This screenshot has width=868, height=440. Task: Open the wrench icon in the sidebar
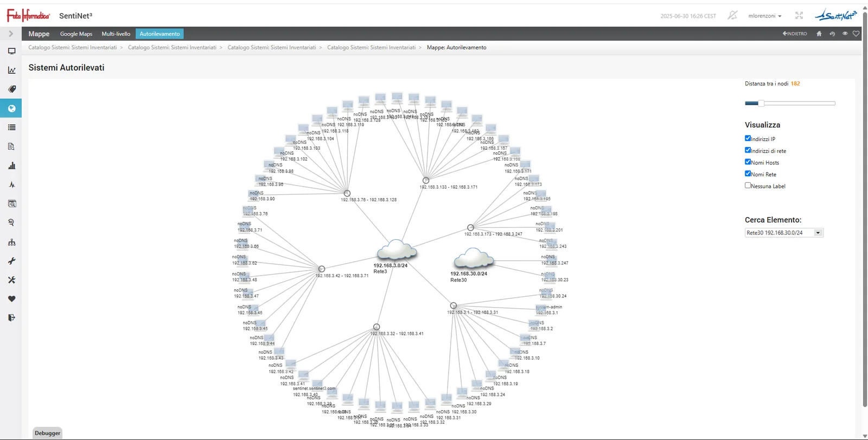pyautogui.click(x=11, y=261)
